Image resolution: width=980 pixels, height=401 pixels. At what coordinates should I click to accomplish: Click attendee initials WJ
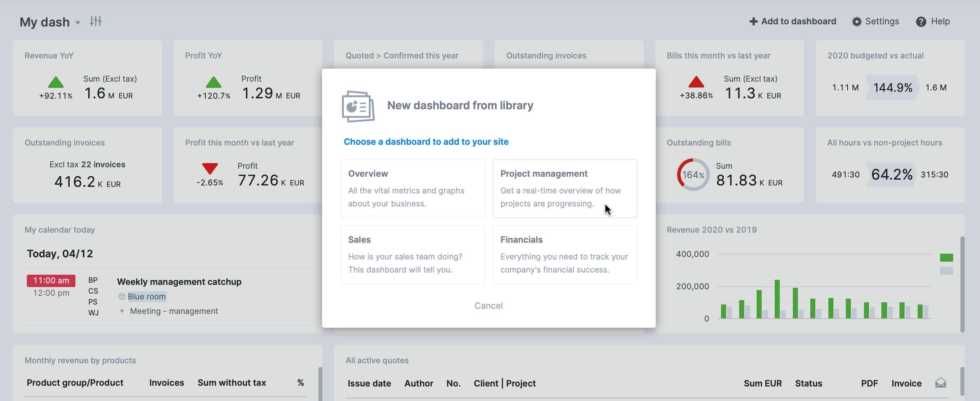coord(93,313)
